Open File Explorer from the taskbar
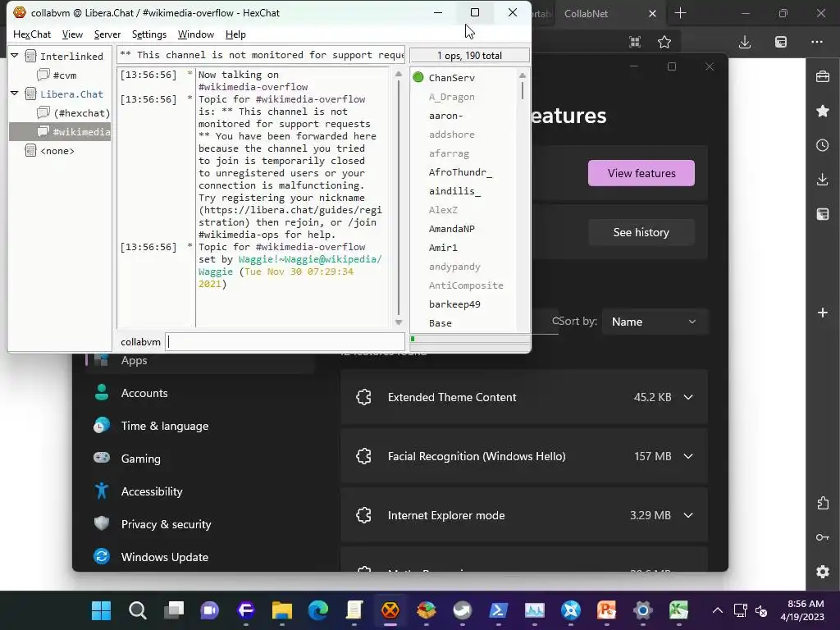This screenshot has height=630, width=840. pyautogui.click(x=282, y=610)
